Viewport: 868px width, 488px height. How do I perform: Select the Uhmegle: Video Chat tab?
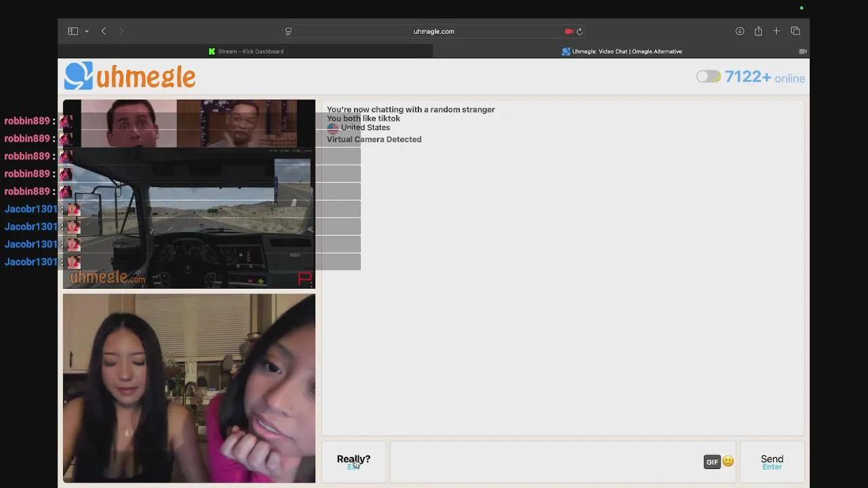pyautogui.click(x=622, y=51)
